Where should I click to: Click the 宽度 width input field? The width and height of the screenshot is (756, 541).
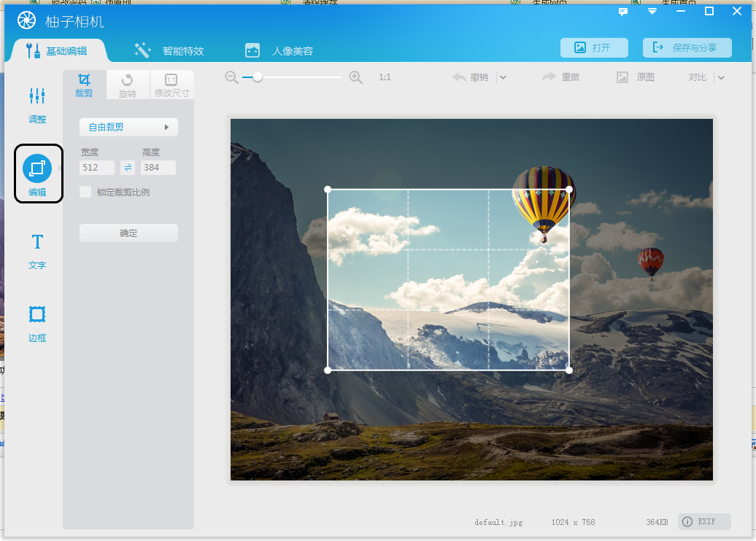[97, 168]
